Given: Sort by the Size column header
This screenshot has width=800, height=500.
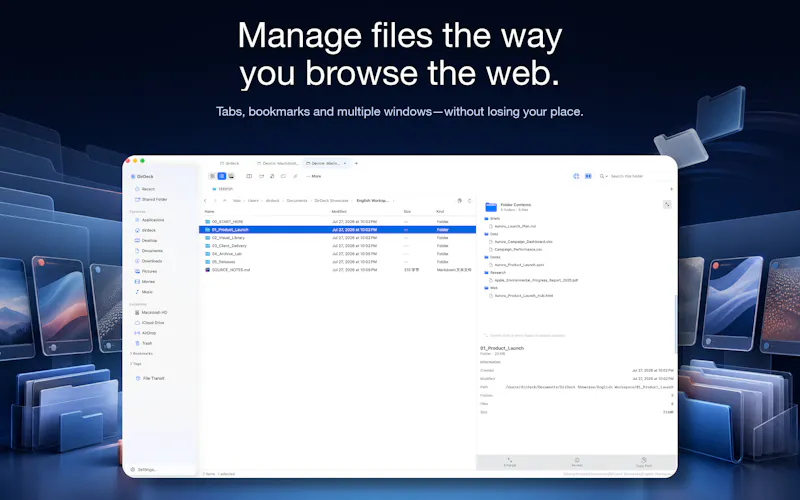Looking at the screenshot, I should pos(407,211).
